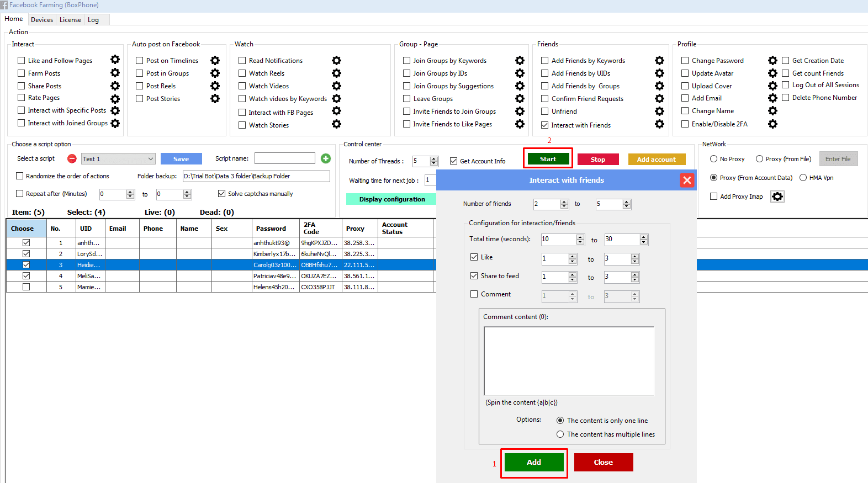Open settings gear for Interact with Joined Groups

pos(115,123)
